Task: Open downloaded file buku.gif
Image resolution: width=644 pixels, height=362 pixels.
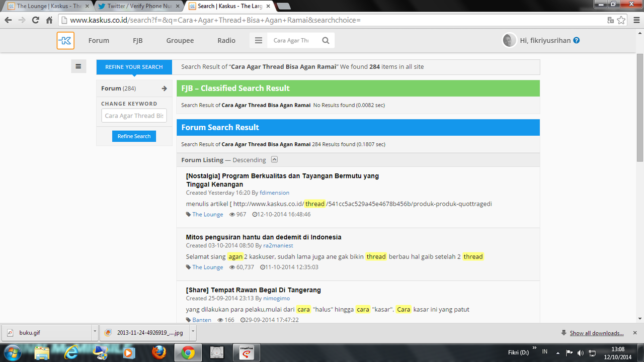Action: point(46,332)
